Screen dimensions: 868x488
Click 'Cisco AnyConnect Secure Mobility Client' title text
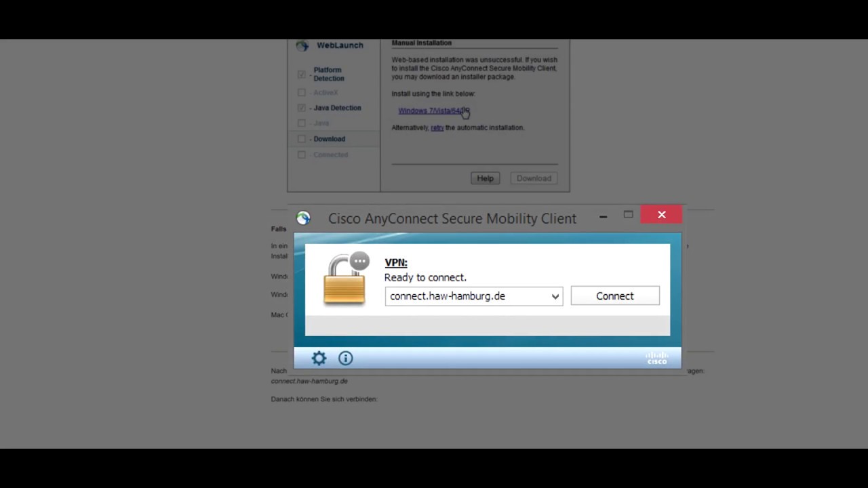(452, 218)
